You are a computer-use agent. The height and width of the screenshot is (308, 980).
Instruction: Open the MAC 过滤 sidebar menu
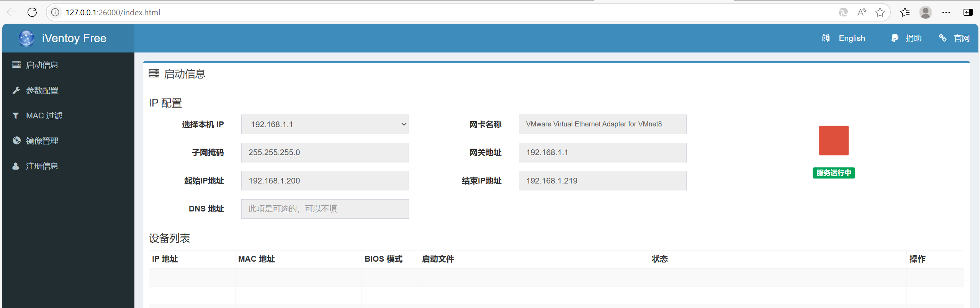(x=68, y=116)
